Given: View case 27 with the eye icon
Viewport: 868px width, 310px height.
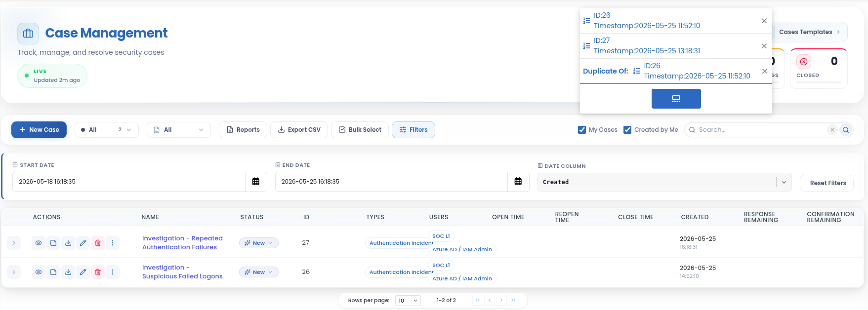Looking at the screenshot, I should [39, 243].
